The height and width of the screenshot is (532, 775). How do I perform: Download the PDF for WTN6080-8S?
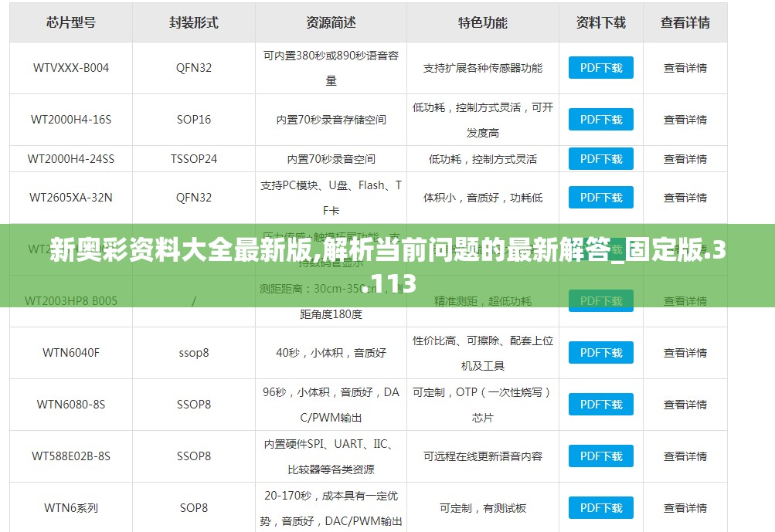point(600,405)
